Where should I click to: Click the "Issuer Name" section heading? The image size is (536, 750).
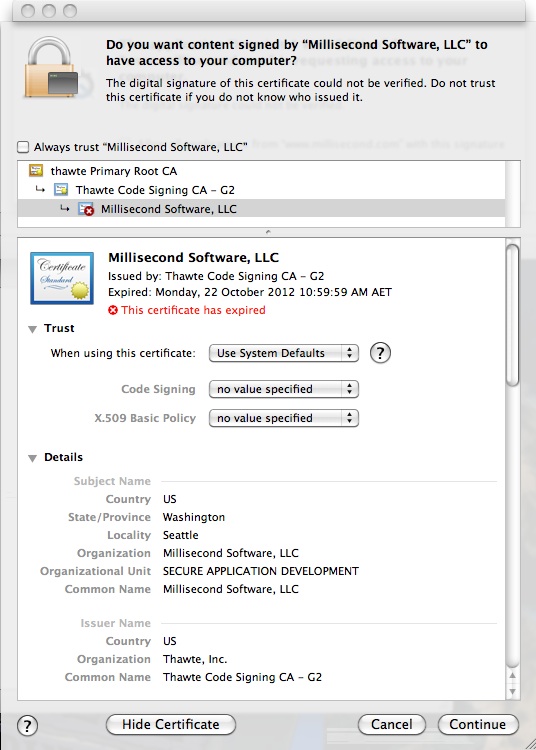pyautogui.click(x=115, y=623)
